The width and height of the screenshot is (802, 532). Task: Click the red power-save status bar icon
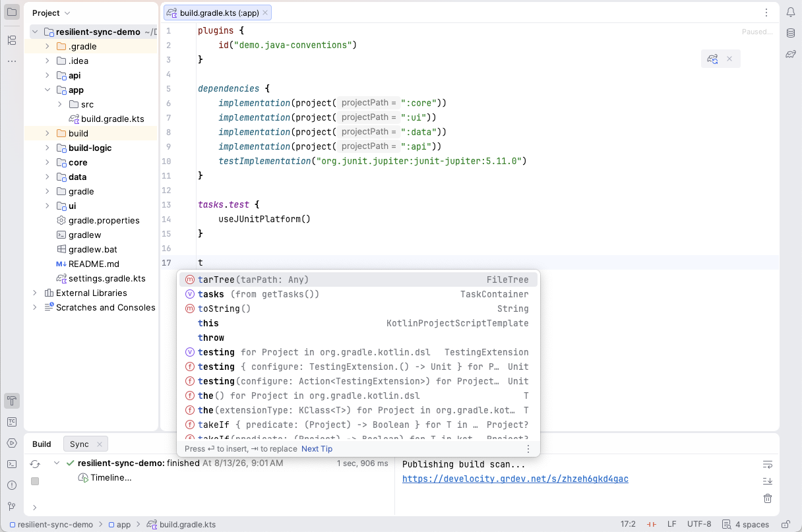651,525
